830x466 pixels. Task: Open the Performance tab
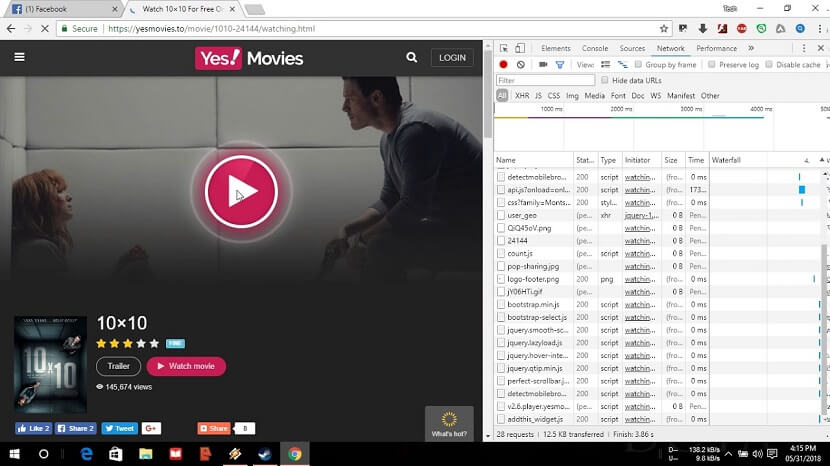(x=717, y=48)
